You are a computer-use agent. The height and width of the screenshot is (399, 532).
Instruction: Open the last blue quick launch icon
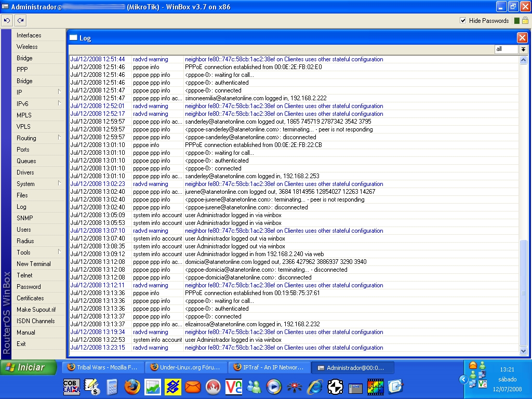pyautogui.click(x=395, y=387)
